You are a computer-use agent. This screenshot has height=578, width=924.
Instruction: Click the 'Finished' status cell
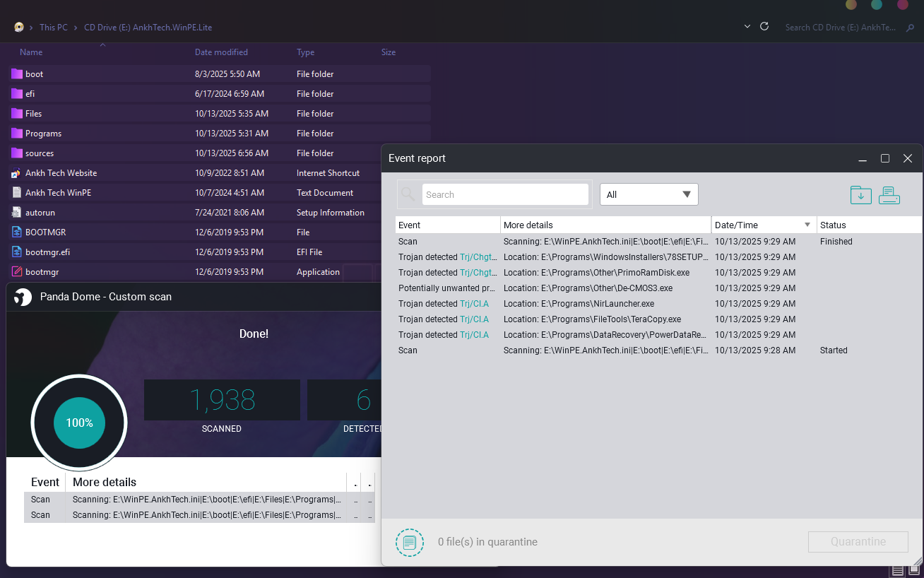point(836,242)
